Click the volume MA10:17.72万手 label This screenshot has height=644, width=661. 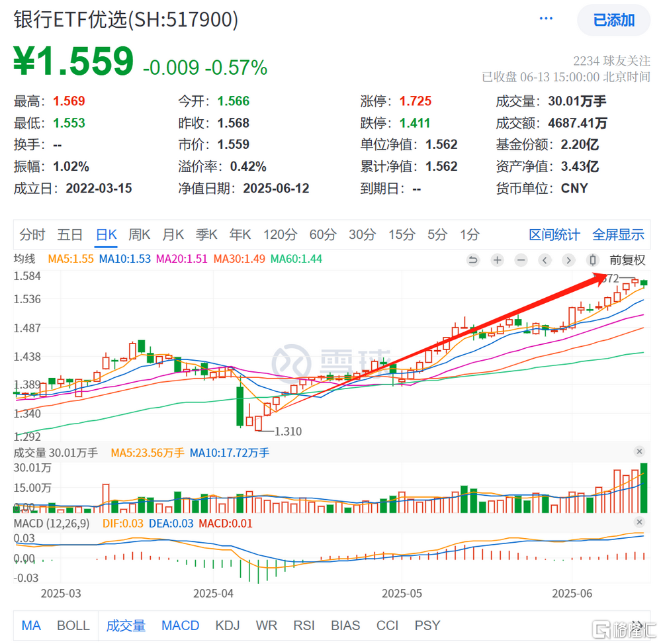point(230,453)
